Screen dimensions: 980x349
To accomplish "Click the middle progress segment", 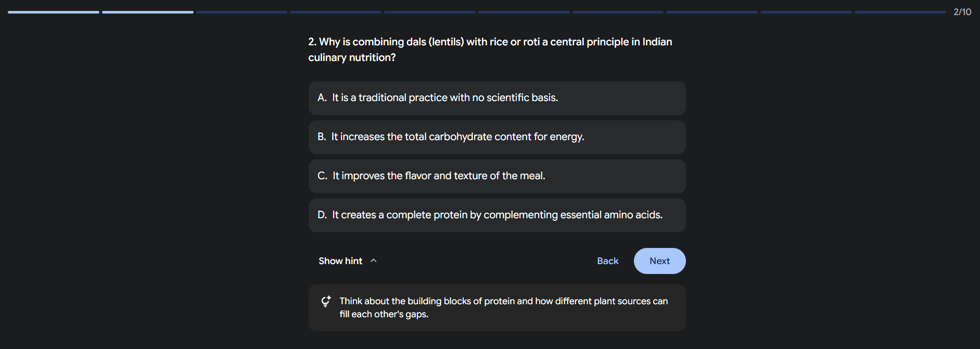I will (x=524, y=11).
